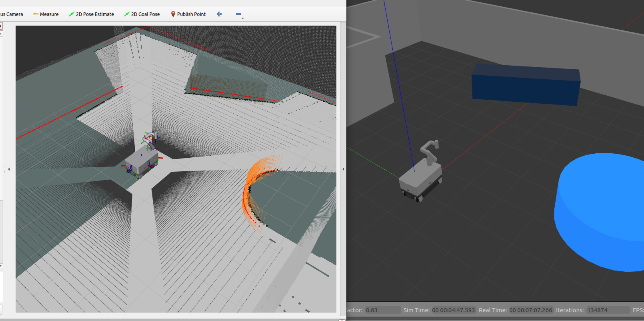Click the green arrow icon of 2D Pose Estimate
The image size is (644, 321).
click(72, 14)
